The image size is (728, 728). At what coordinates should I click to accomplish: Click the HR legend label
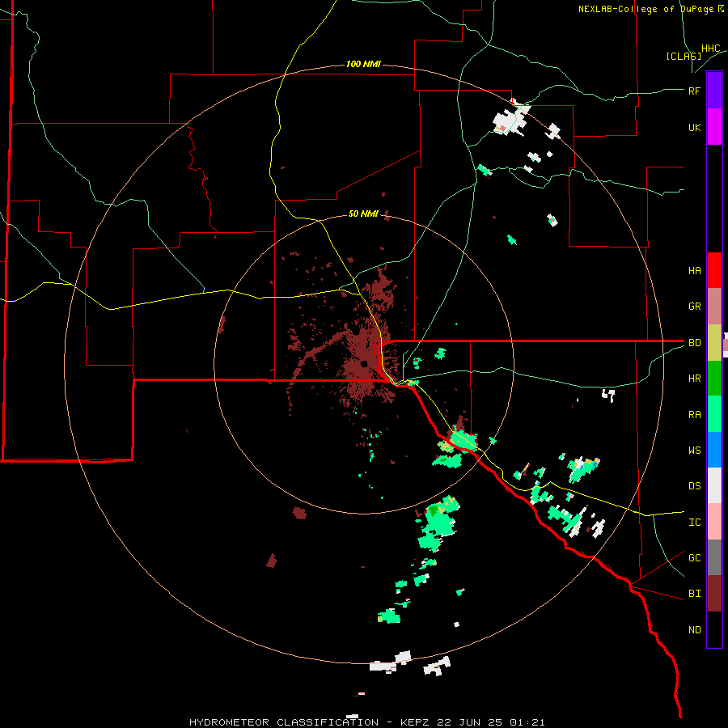pyautogui.click(x=694, y=379)
